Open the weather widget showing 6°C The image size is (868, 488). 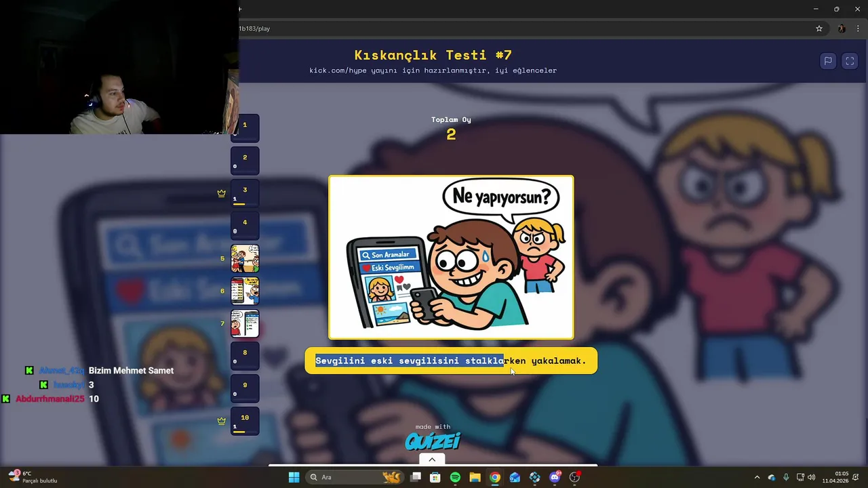[x=33, y=477]
